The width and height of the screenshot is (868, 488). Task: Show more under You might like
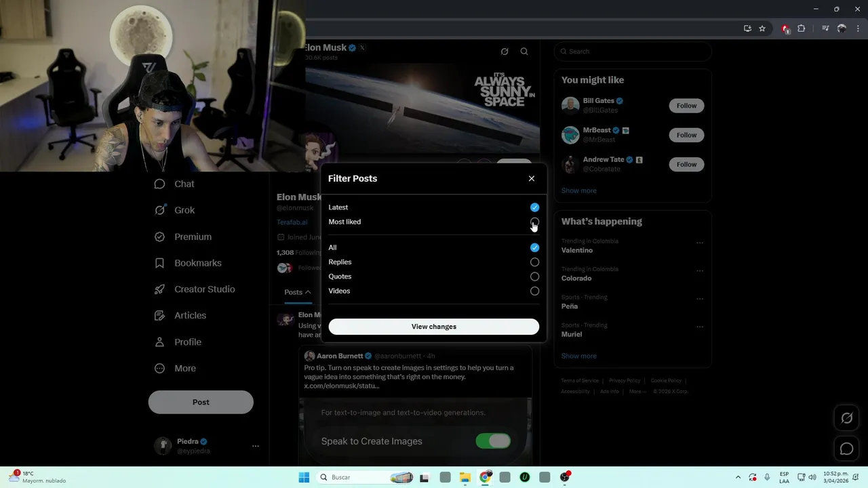(x=578, y=190)
